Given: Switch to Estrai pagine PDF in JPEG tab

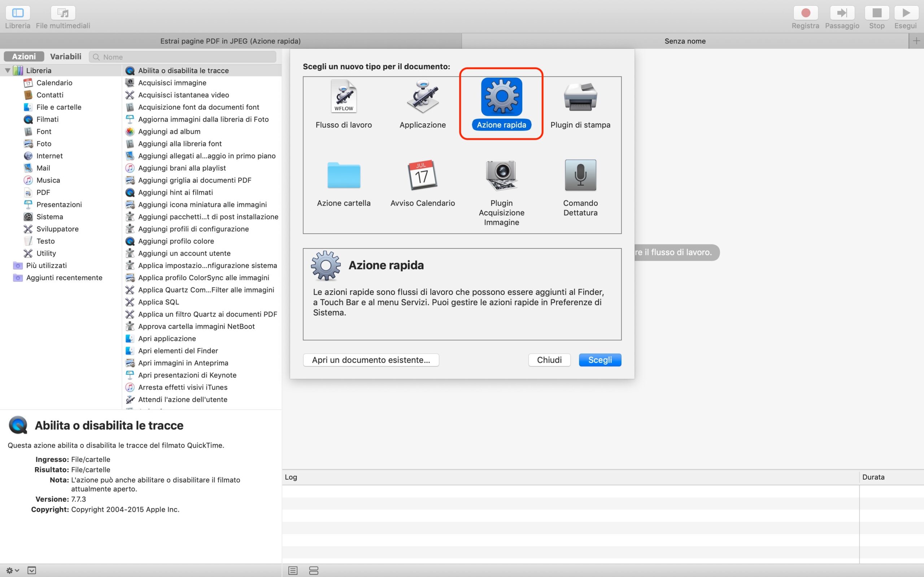Looking at the screenshot, I should (x=230, y=41).
